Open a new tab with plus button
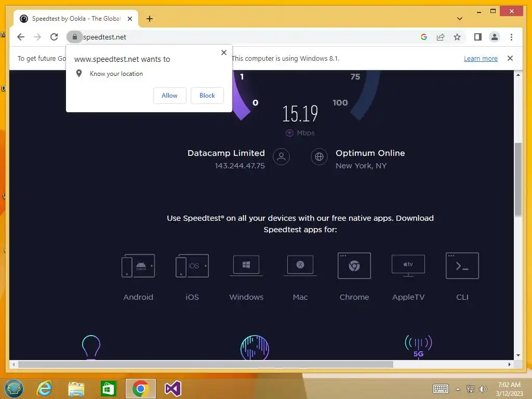 (150, 19)
